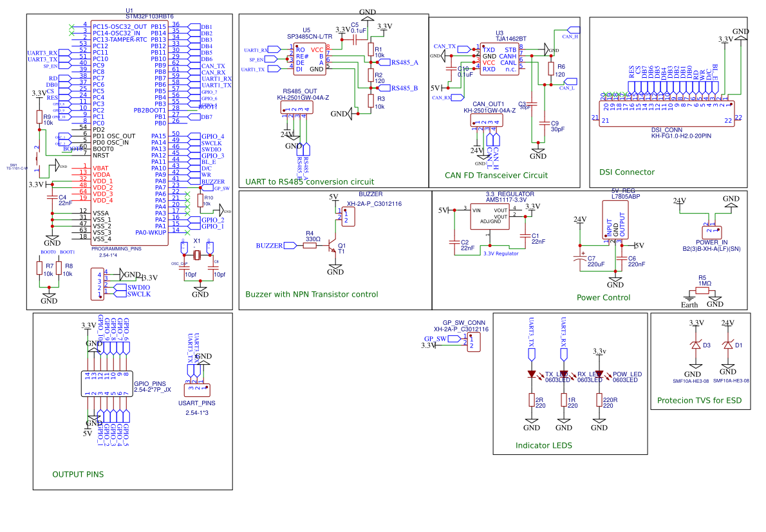
Task: Click the GND symbol below C4
Action: (51, 237)
